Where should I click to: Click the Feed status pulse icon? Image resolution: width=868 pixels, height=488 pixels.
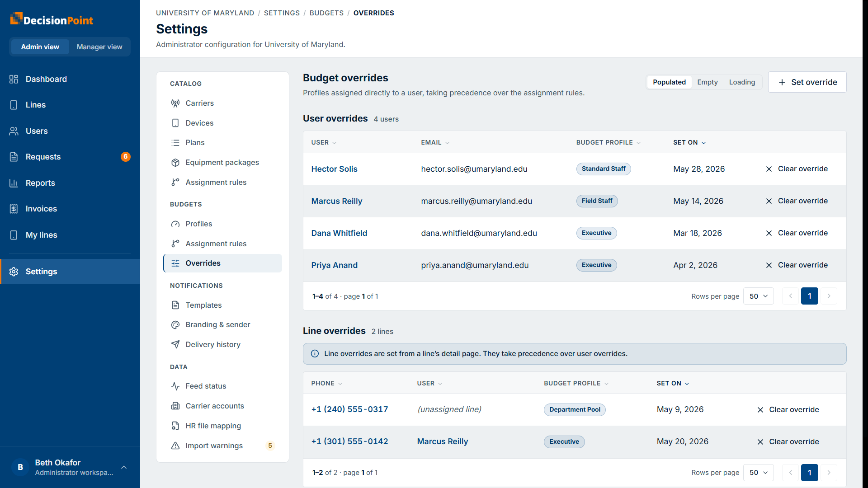[175, 386]
